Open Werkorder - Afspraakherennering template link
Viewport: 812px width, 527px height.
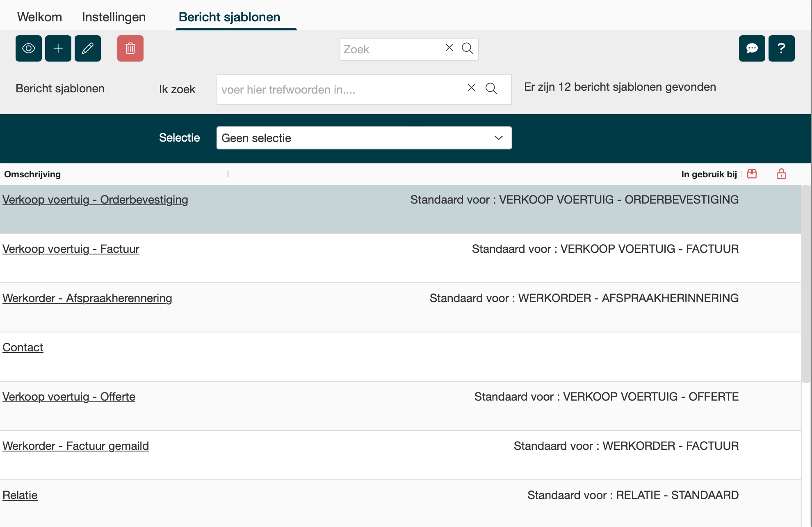tap(87, 298)
